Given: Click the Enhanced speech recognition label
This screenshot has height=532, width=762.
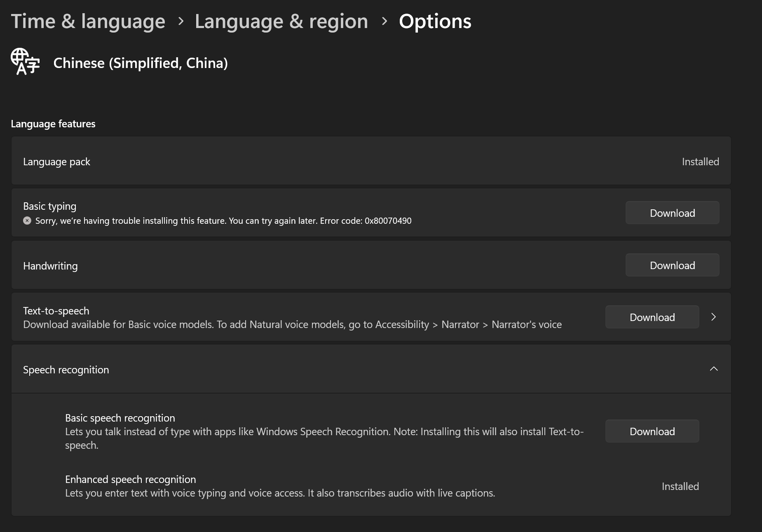Looking at the screenshot, I should 130,479.
